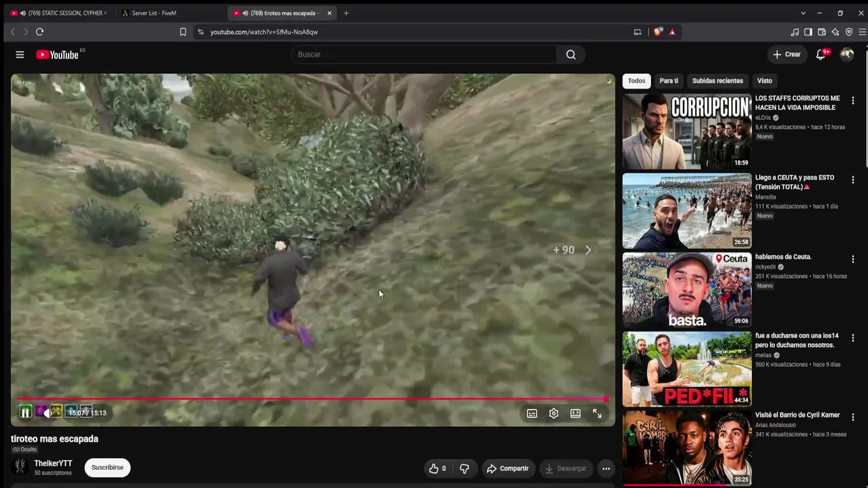Open the 'ThelkerYTT' channel link
This screenshot has width=868, height=488.
(x=53, y=464)
